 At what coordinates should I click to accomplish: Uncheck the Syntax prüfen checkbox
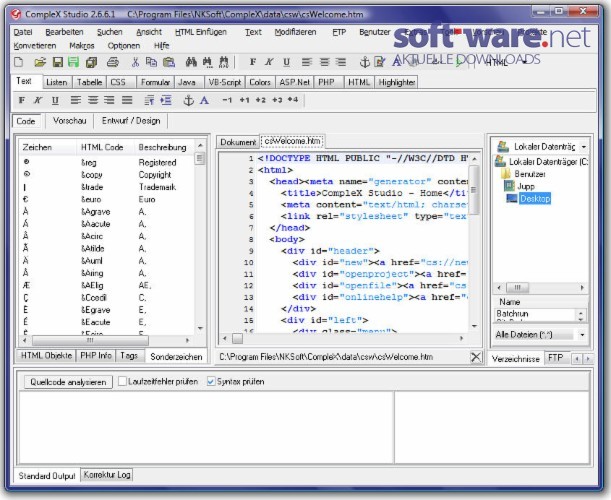[211, 381]
